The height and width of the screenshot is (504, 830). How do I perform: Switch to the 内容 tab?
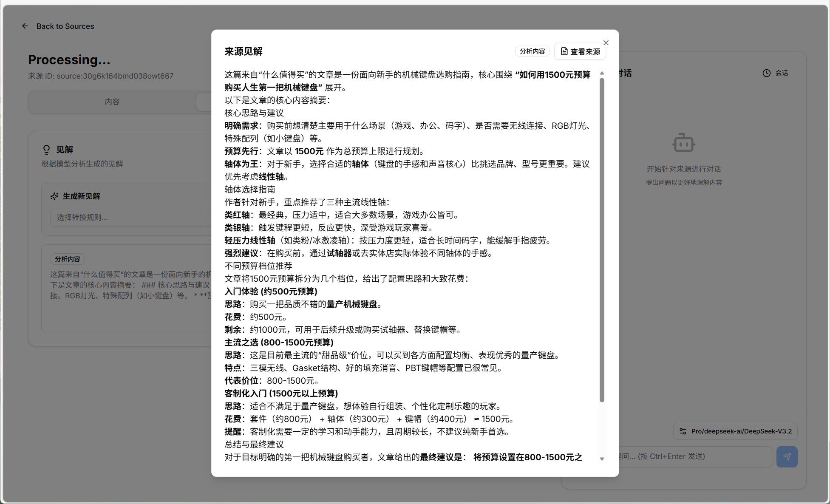point(112,102)
